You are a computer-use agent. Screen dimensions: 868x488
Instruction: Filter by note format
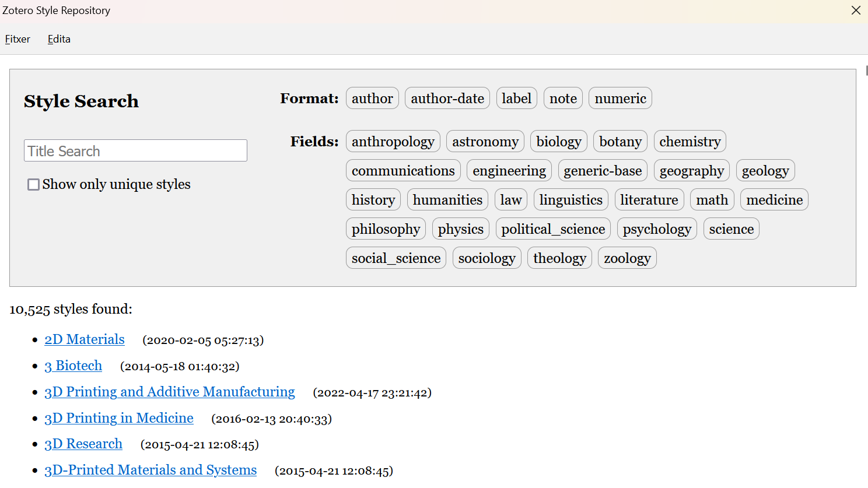(x=563, y=99)
